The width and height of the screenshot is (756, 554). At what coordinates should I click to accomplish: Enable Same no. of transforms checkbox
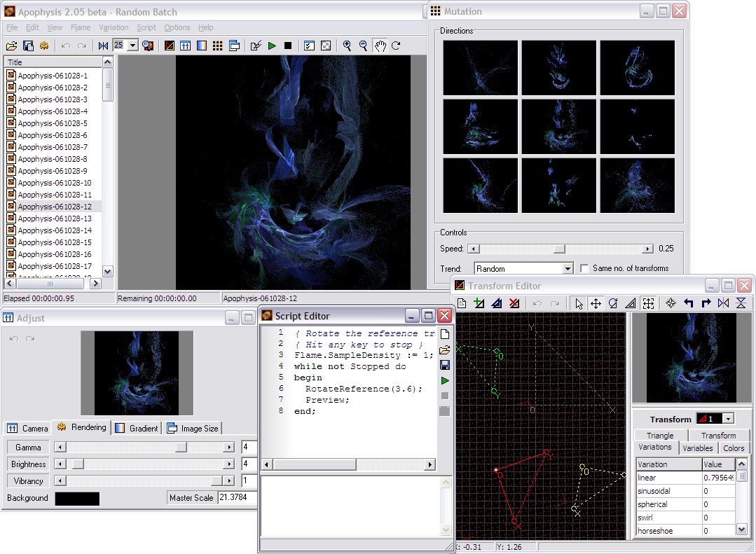coord(585,268)
